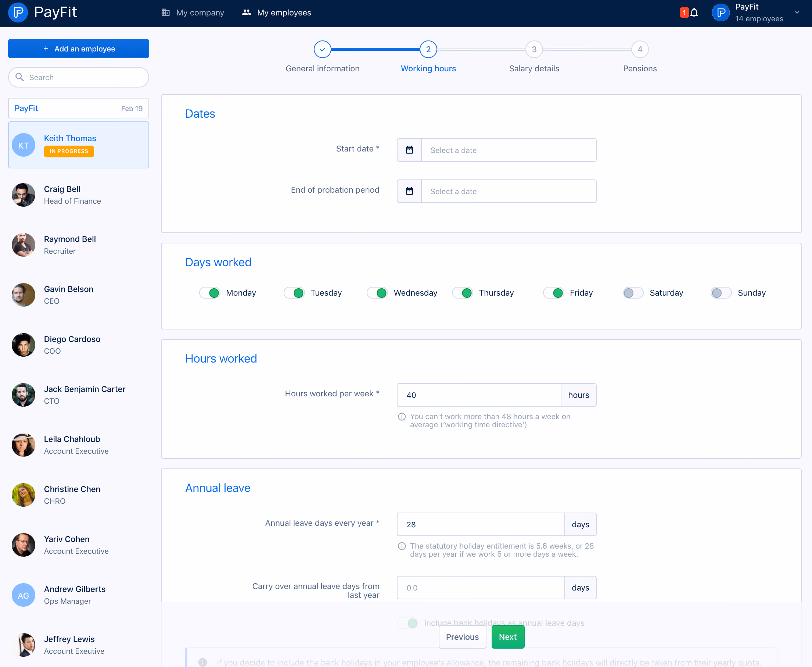Screen dimensions: 812x667
Task: Click the KT avatar of Keith Thomas
Action: click(x=24, y=145)
